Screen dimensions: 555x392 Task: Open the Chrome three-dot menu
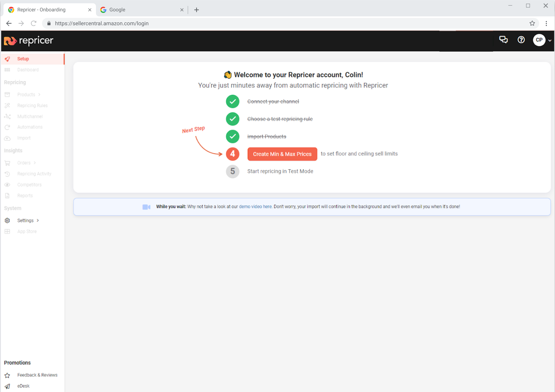point(546,24)
